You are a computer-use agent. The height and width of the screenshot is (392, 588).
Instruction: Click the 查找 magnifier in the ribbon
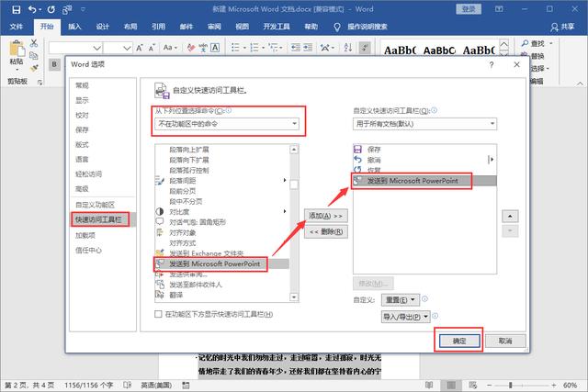(x=525, y=43)
